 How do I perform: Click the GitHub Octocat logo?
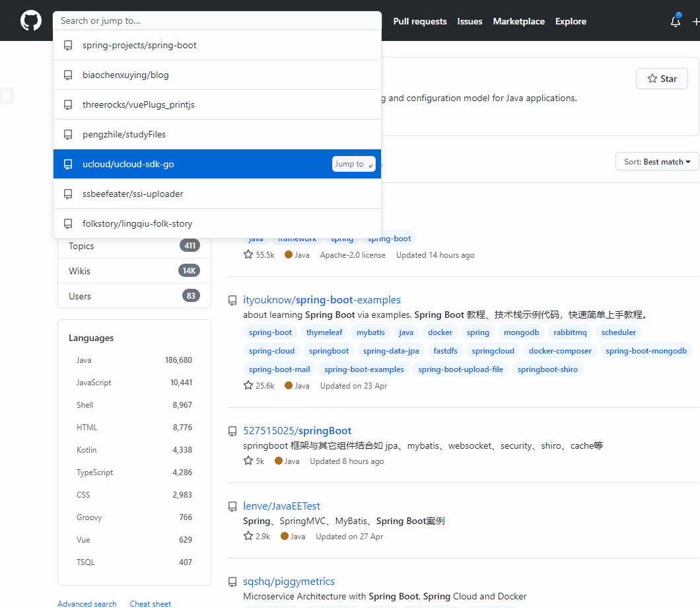(30, 21)
